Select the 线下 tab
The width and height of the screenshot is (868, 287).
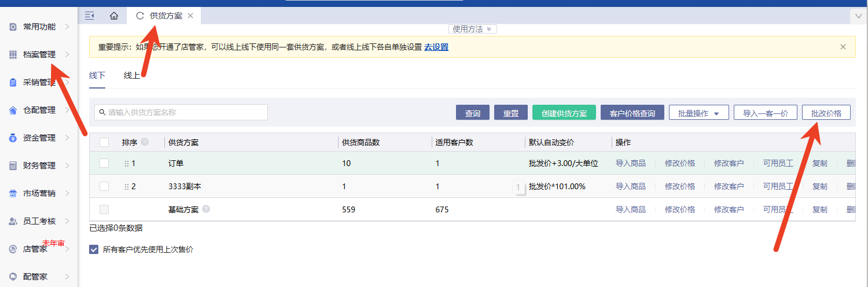coord(97,75)
